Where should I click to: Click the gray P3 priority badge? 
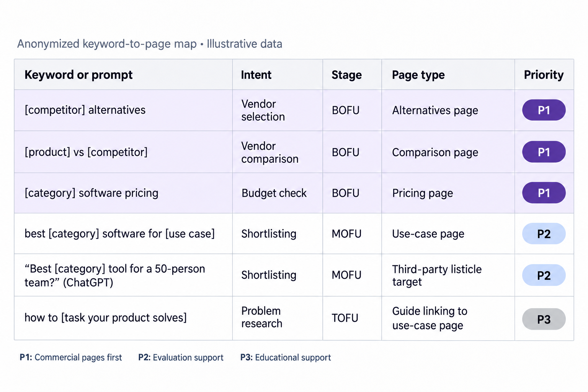pyautogui.click(x=544, y=319)
